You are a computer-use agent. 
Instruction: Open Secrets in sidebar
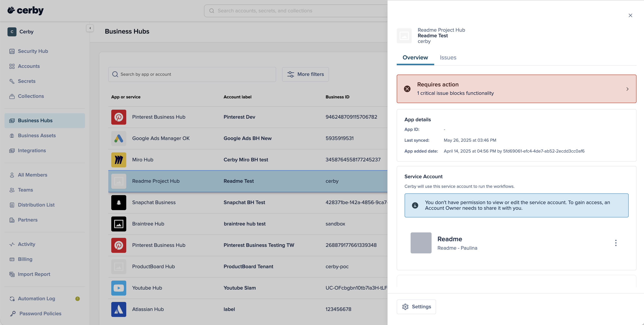pyautogui.click(x=26, y=81)
